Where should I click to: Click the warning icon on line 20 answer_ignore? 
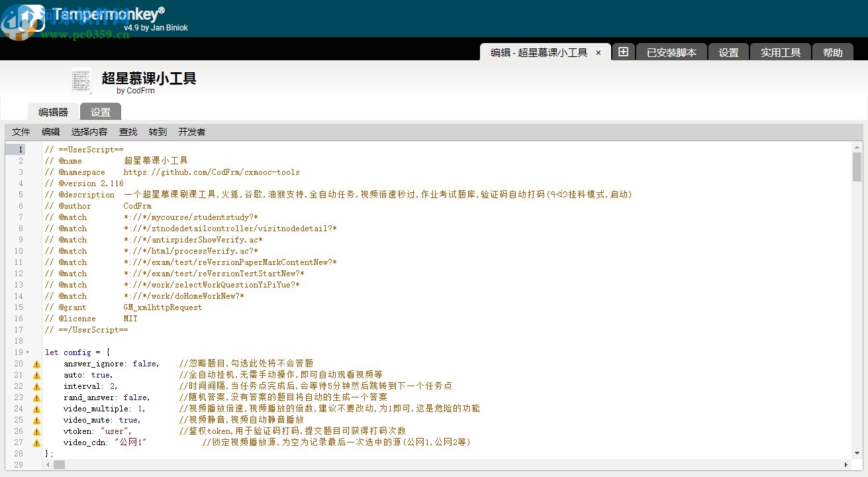(x=37, y=364)
